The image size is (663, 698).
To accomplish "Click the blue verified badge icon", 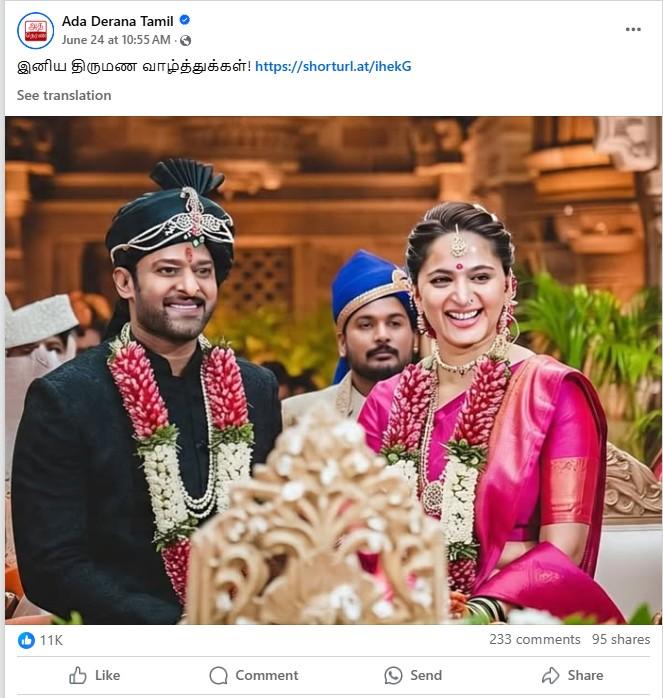I will coord(185,20).
